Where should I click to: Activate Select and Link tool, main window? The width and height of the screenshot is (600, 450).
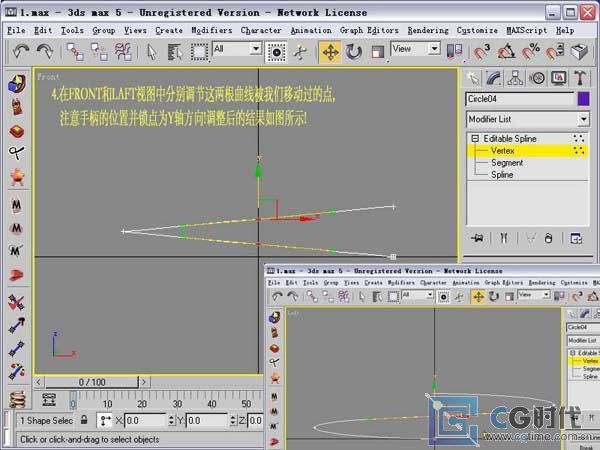(75, 52)
